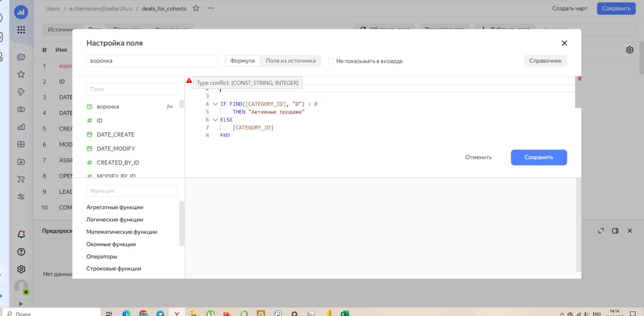644x316 pixels.
Task: Open the notifications bell icon
Action: point(21,234)
